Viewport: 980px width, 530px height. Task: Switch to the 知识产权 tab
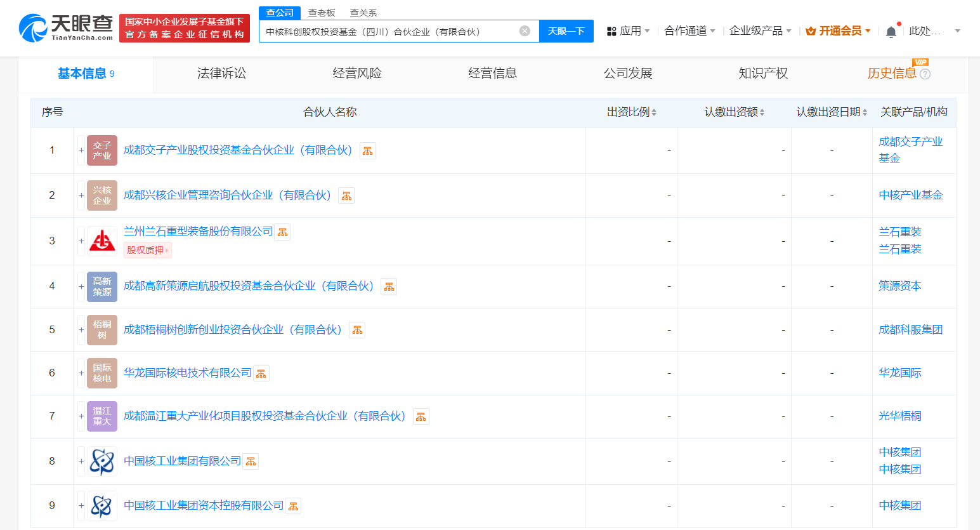763,74
